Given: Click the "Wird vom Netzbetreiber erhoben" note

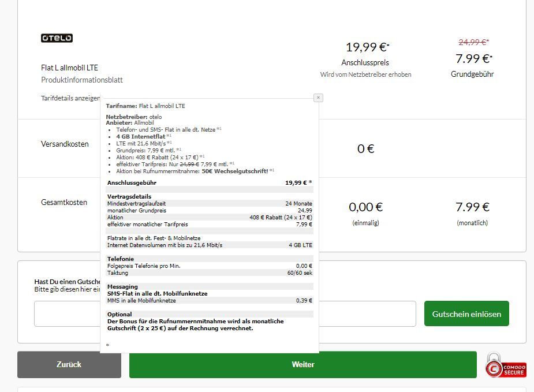Looking at the screenshot, I should (366, 74).
